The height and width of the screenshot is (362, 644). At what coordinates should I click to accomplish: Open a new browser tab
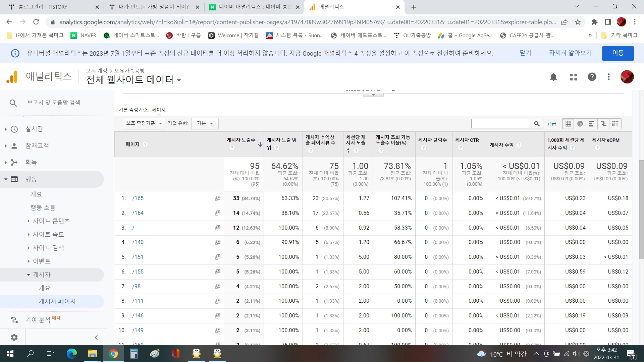pos(414,7)
